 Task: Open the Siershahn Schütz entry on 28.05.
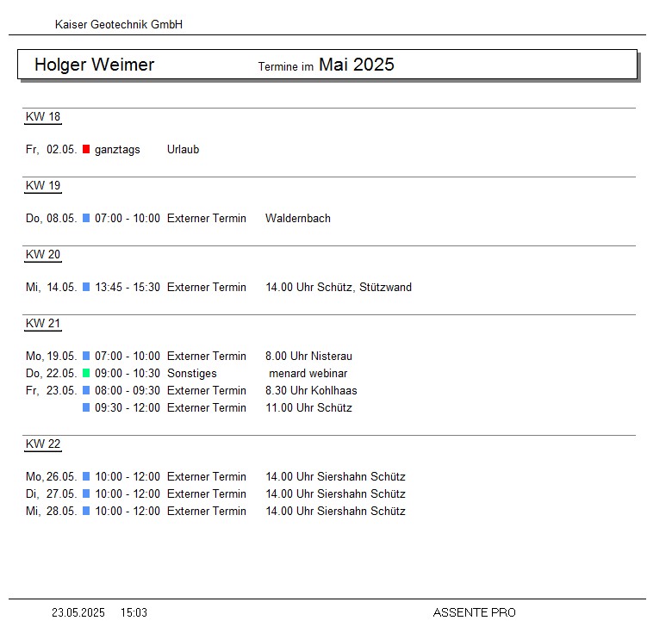coord(335,511)
